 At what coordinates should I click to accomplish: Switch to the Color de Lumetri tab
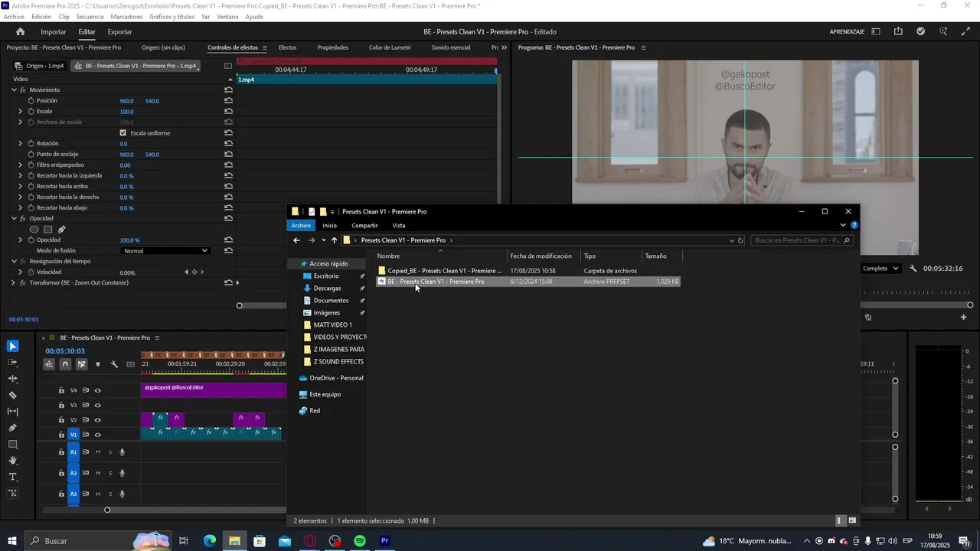coord(390,47)
